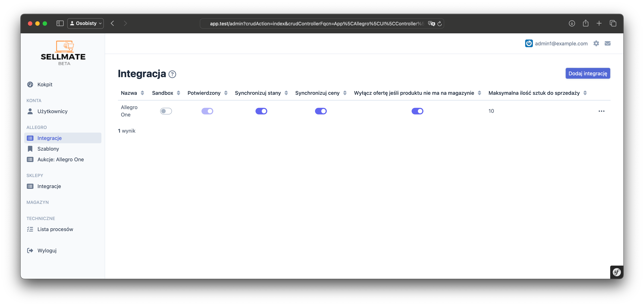Sort by Synchronizuj ceny column
The image size is (644, 306).
[x=321, y=93]
